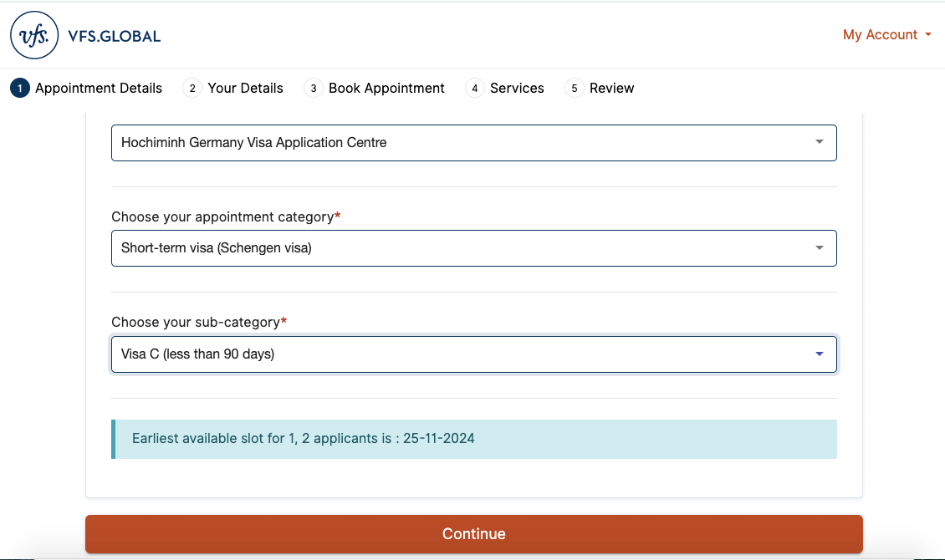Go to the Your Details step label

(245, 88)
